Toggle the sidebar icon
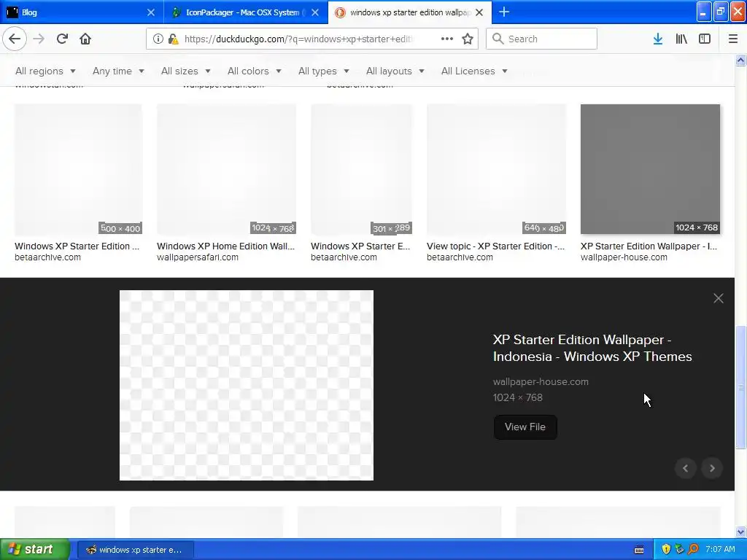The height and width of the screenshot is (560, 747). tap(705, 39)
